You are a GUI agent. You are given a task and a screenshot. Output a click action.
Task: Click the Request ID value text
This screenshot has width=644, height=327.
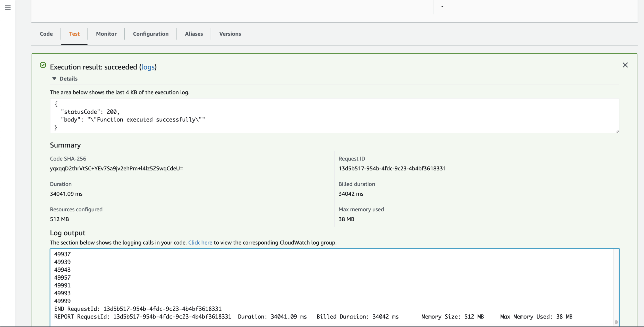(x=392, y=168)
